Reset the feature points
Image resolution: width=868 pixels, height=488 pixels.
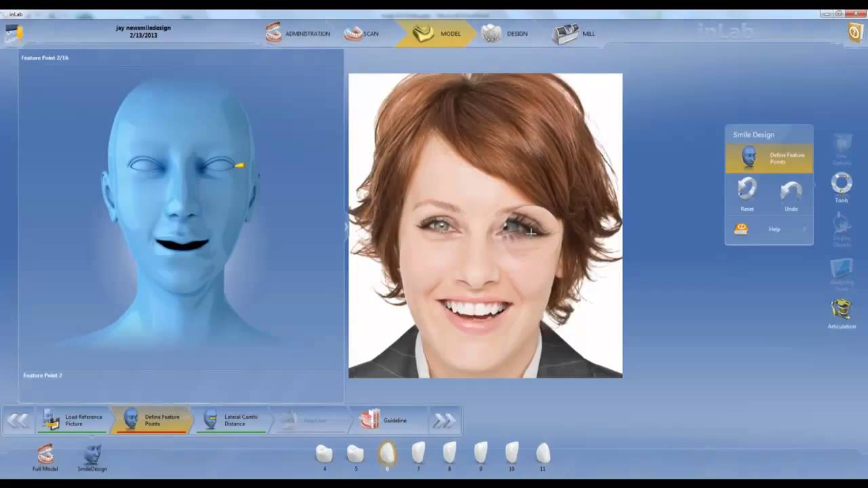[747, 194]
